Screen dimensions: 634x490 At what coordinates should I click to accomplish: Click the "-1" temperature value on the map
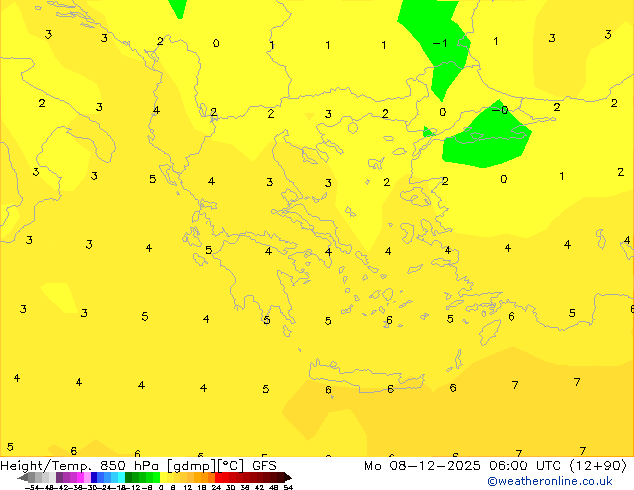coord(440,43)
